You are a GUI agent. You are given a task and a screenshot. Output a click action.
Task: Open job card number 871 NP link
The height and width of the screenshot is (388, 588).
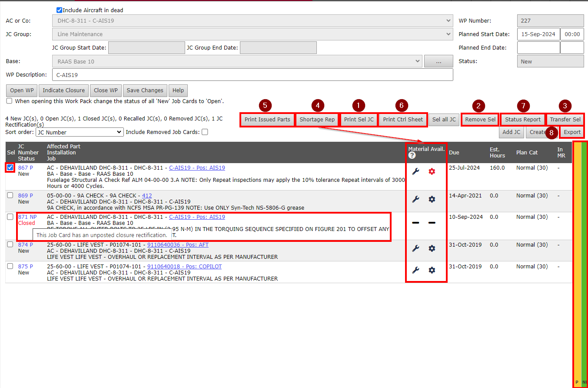[x=27, y=217]
